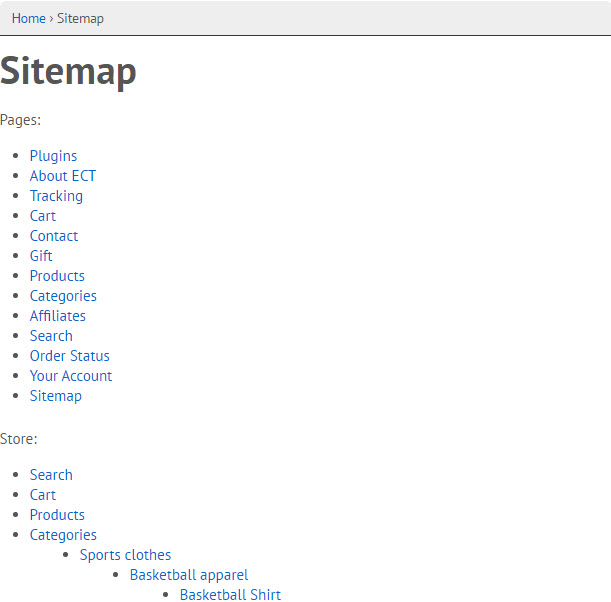Open Categories link under Pages section
Viewport: 611px width, 602px height.
[63, 296]
